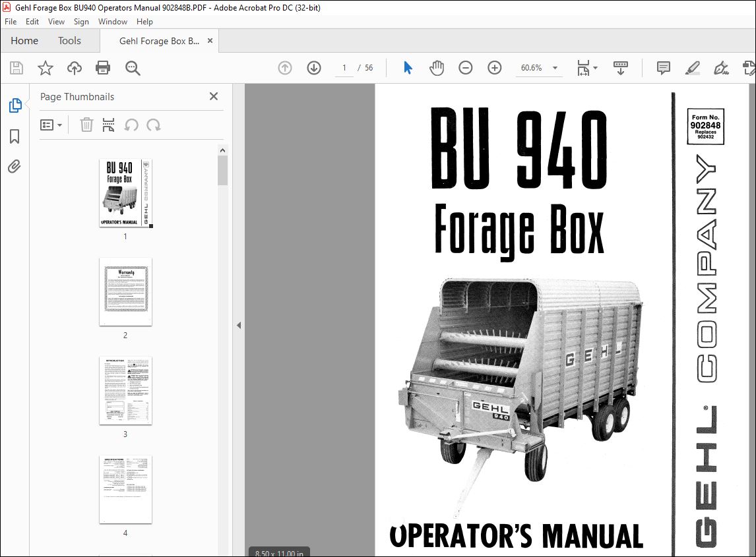Image resolution: width=756 pixels, height=557 pixels.
Task: Open the Find text magnifier icon
Action: tap(133, 68)
